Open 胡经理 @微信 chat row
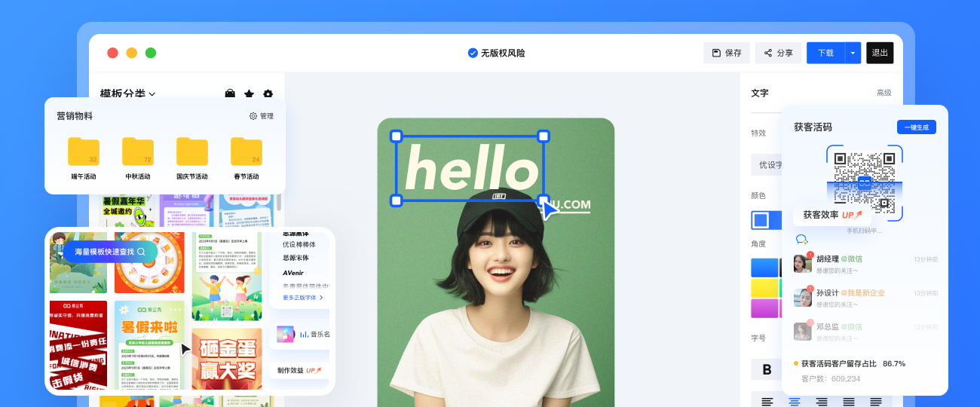 pos(865,264)
